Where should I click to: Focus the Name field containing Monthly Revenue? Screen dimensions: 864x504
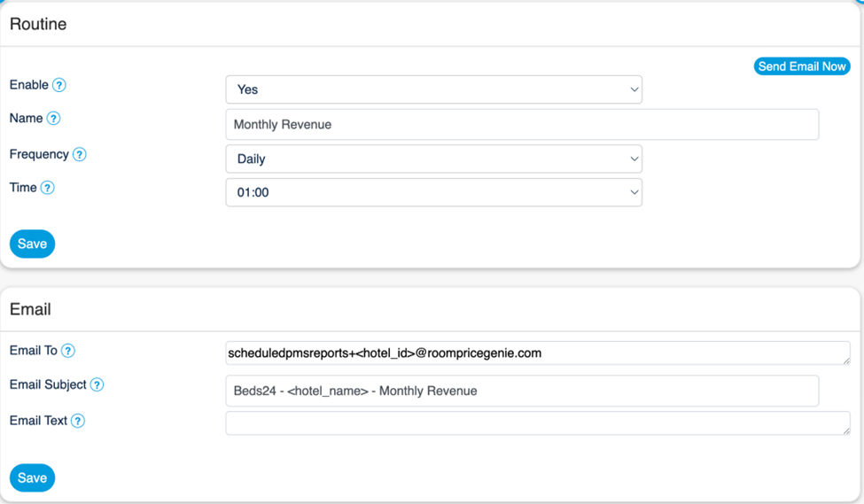pyautogui.click(x=521, y=125)
